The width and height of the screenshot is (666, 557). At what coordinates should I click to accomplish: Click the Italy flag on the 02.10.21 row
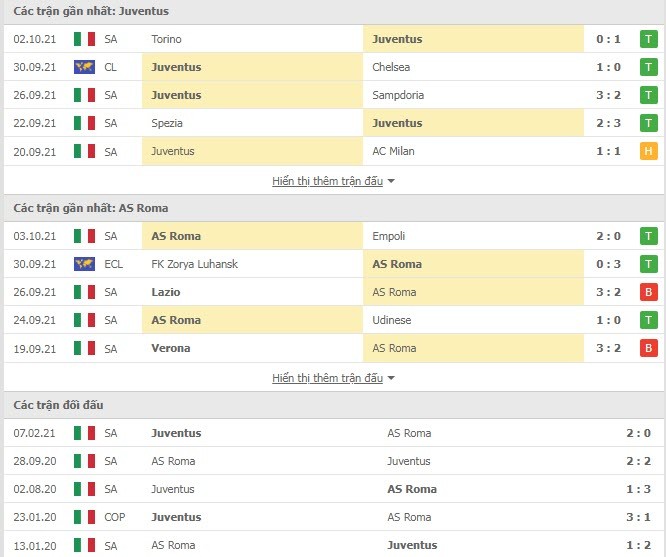click(84, 39)
